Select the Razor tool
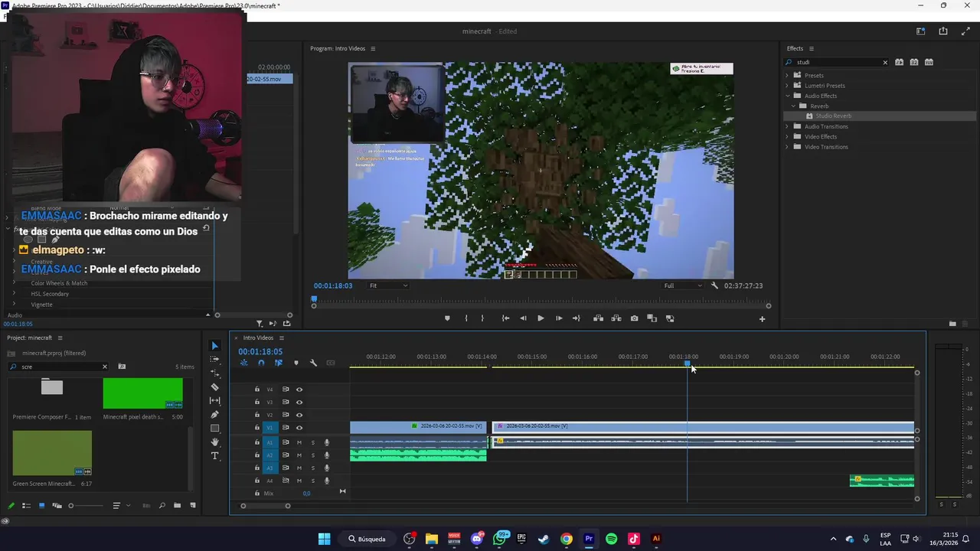This screenshot has width=980, height=551. click(214, 387)
